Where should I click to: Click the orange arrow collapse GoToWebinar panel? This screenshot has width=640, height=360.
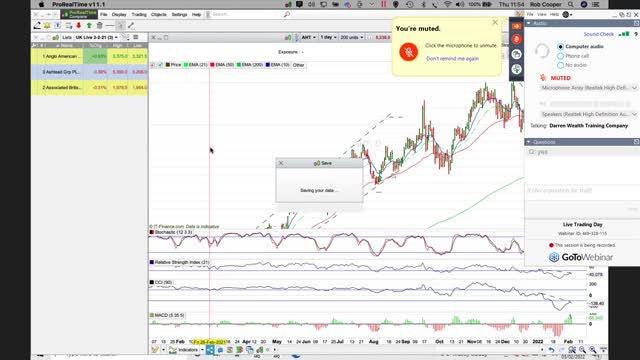516,26
